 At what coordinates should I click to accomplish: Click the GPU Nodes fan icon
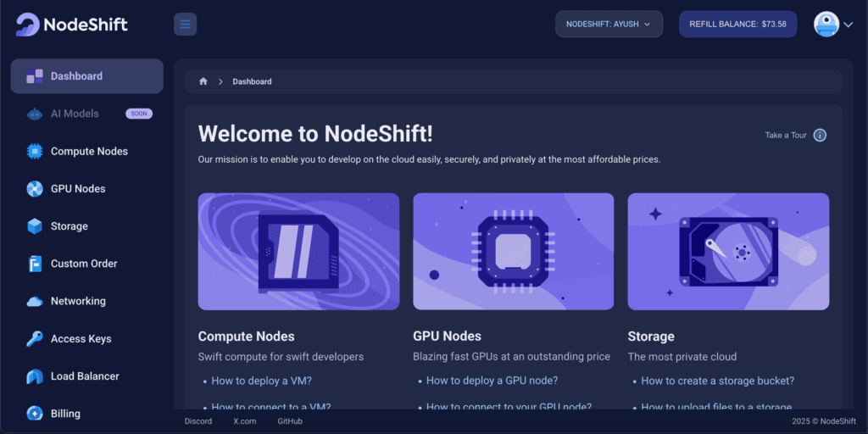point(35,189)
